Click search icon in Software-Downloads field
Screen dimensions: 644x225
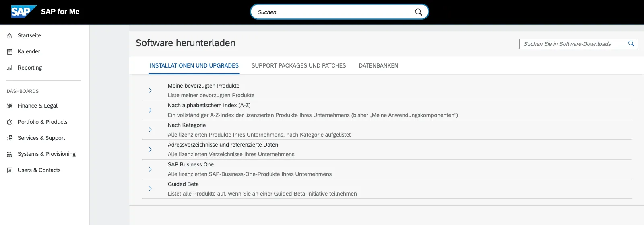click(631, 44)
